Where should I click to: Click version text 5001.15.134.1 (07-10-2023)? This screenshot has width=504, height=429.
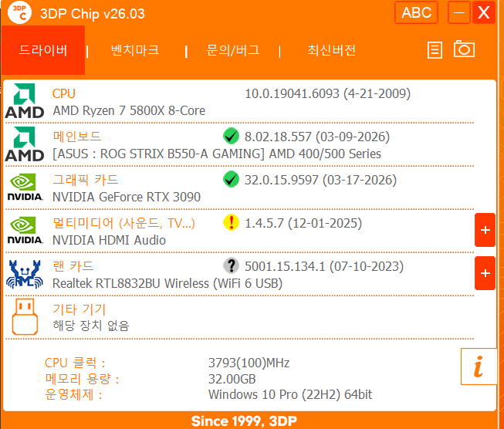pyautogui.click(x=324, y=266)
